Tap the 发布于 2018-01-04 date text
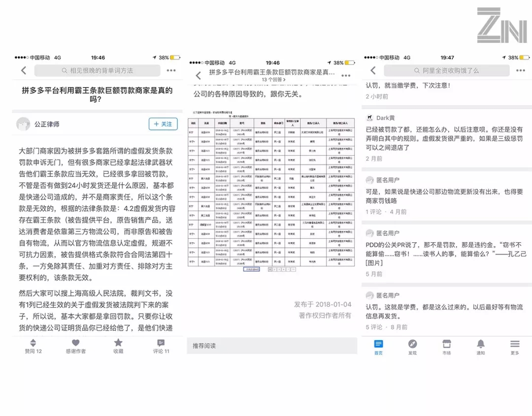The height and width of the screenshot is (416, 532). [x=323, y=304]
